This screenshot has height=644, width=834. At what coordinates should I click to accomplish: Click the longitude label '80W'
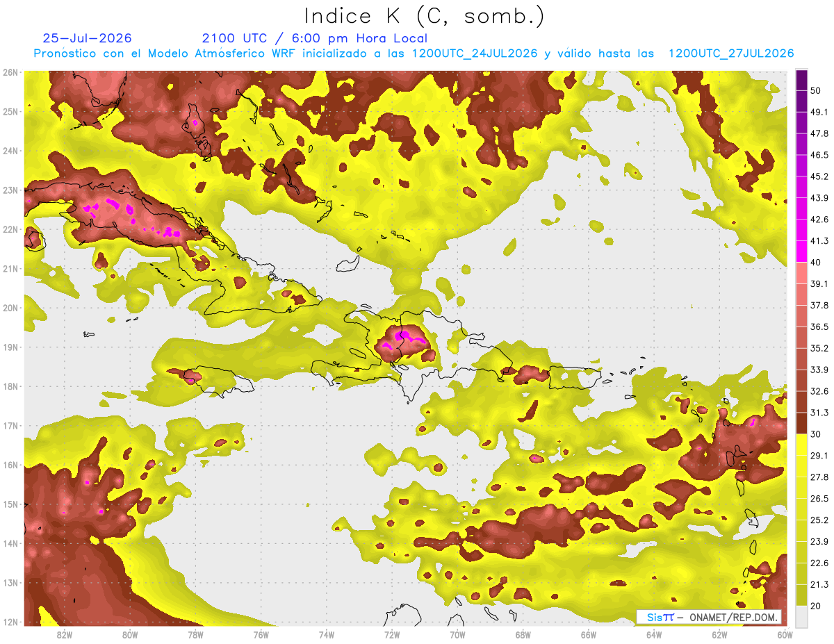(x=130, y=634)
